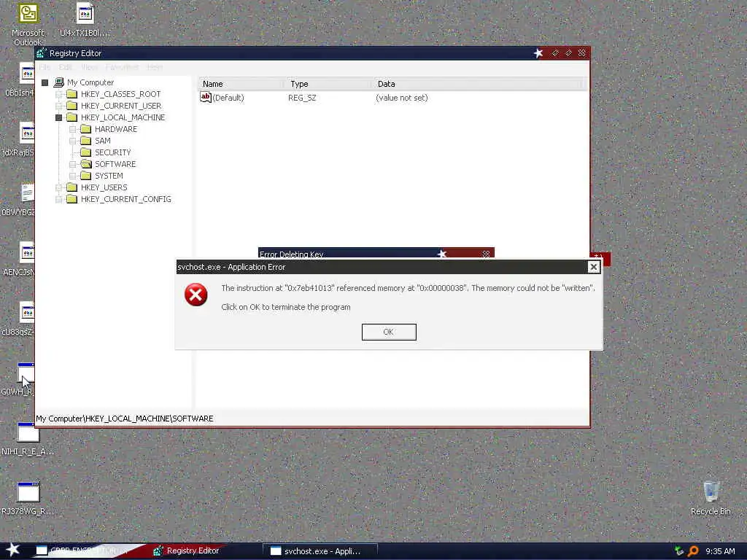Close the svchost.exe Application Error dialog

coord(594,267)
